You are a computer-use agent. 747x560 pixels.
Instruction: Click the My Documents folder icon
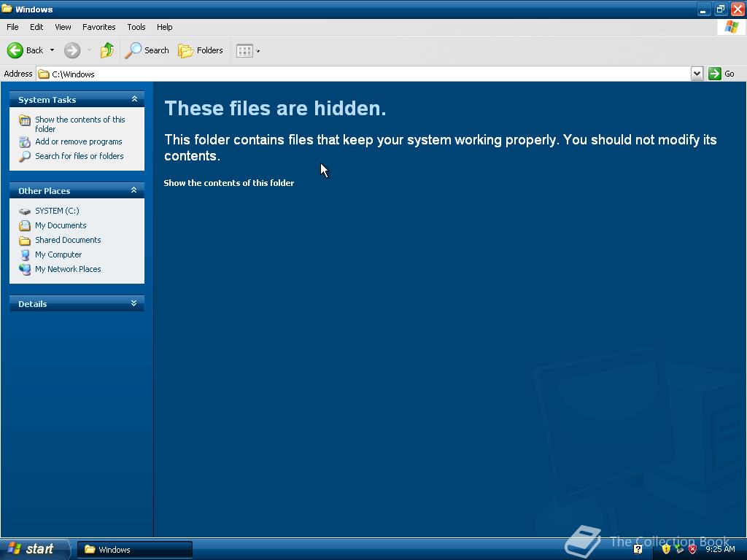click(25, 226)
